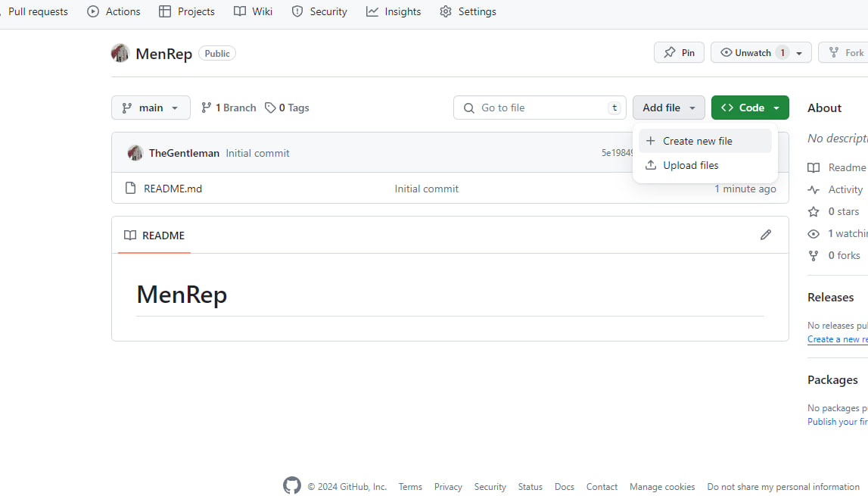The image size is (868, 496).
Task: Click the watchers count badge 1
Action: (782, 53)
